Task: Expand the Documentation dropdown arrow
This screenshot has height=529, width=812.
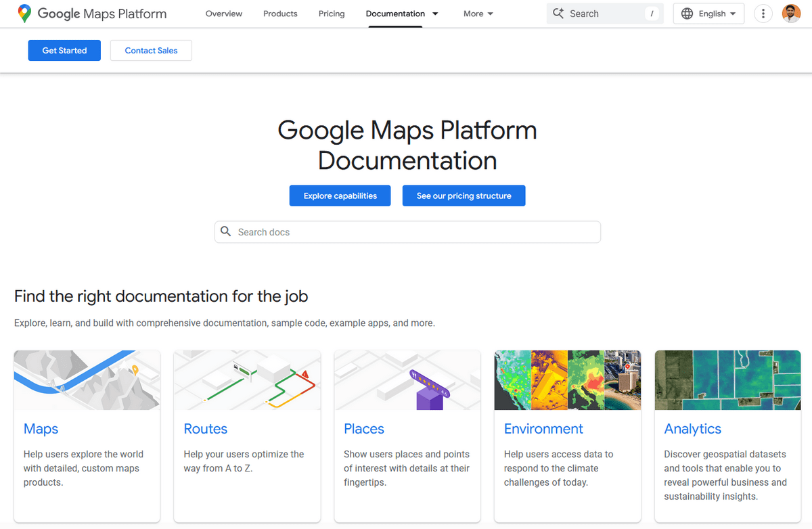Action: tap(435, 14)
